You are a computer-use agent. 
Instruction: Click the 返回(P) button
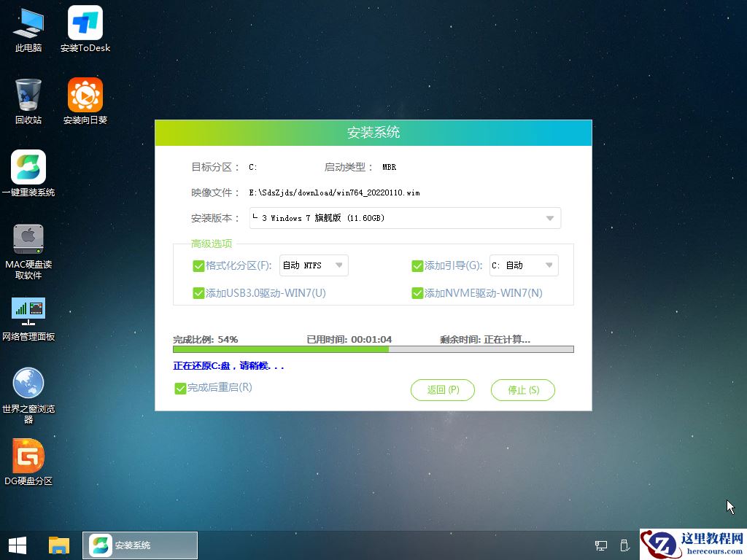click(x=442, y=389)
